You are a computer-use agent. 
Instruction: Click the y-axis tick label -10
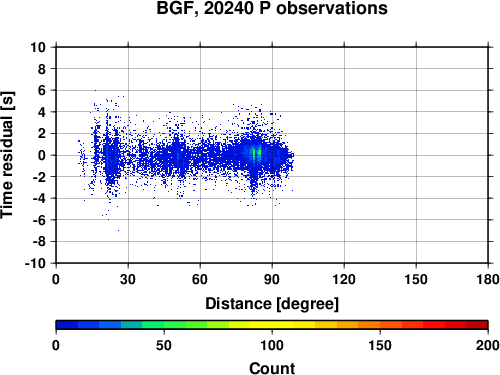pos(35,263)
